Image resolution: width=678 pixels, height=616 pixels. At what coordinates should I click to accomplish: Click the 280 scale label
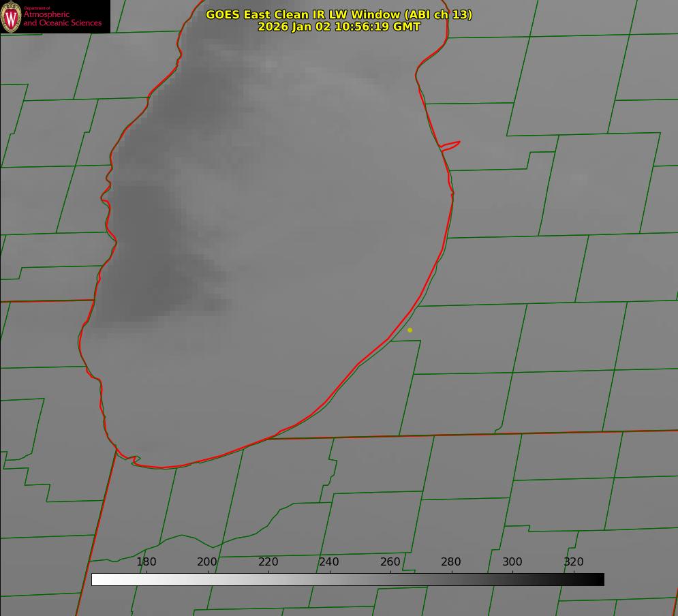[x=451, y=561]
